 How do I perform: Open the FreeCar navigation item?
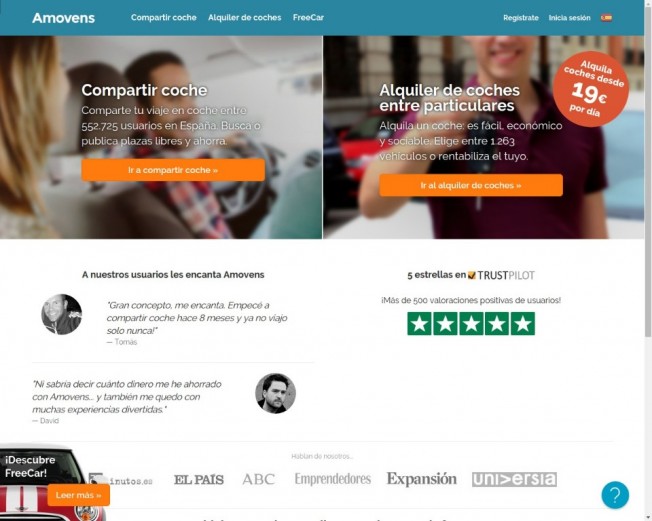tap(308, 17)
